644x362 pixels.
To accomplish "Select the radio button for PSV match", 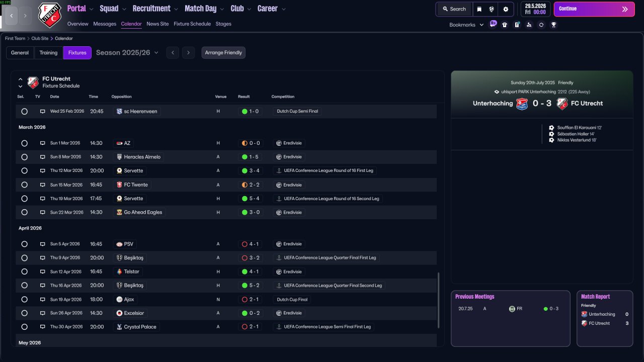I will (x=24, y=244).
